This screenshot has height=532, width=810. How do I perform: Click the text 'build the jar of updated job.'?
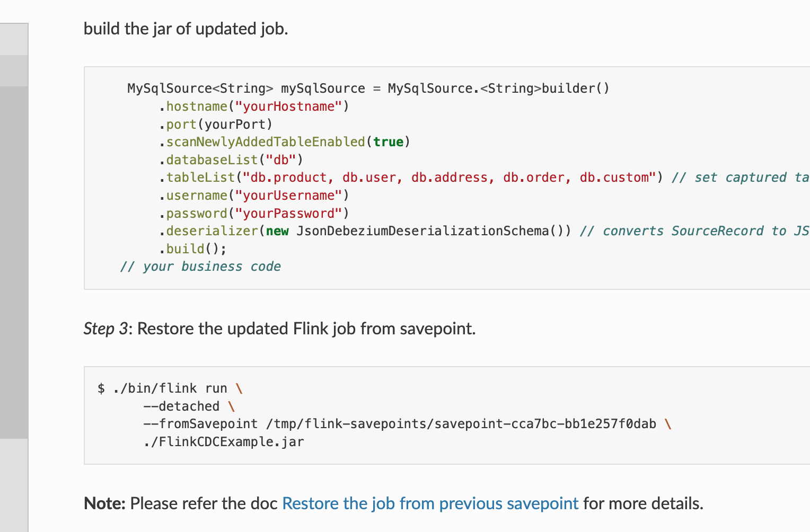[x=186, y=29]
